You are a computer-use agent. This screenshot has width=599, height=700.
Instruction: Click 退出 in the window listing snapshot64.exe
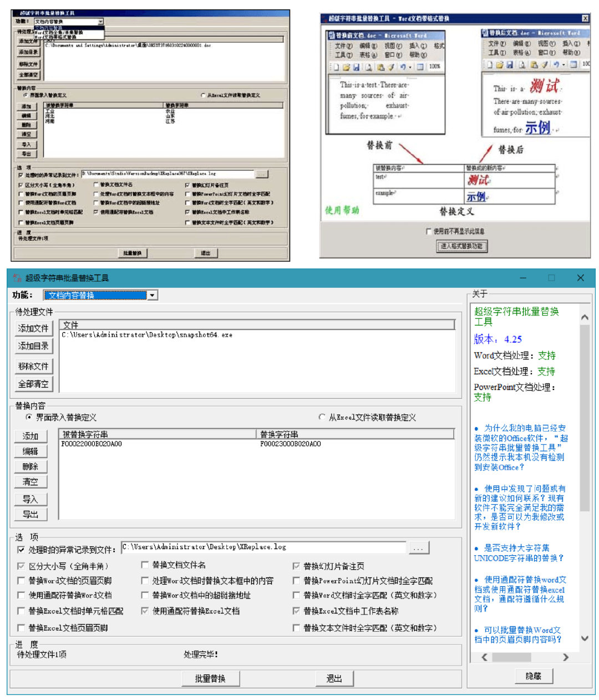334,678
